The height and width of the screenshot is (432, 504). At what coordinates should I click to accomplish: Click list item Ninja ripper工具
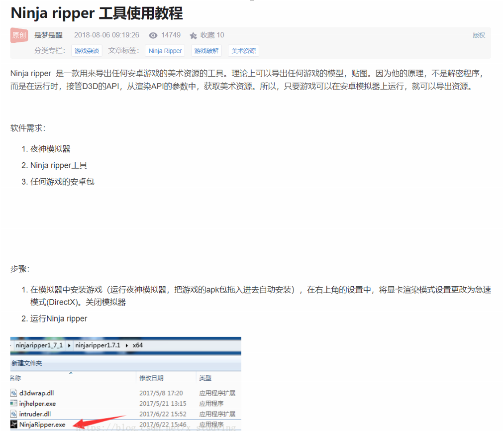click(x=59, y=165)
